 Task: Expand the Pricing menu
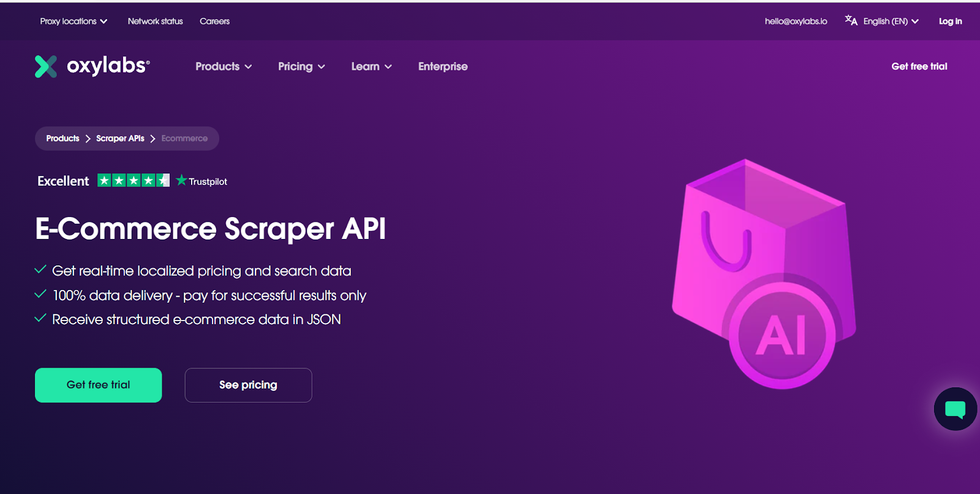[301, 66]
